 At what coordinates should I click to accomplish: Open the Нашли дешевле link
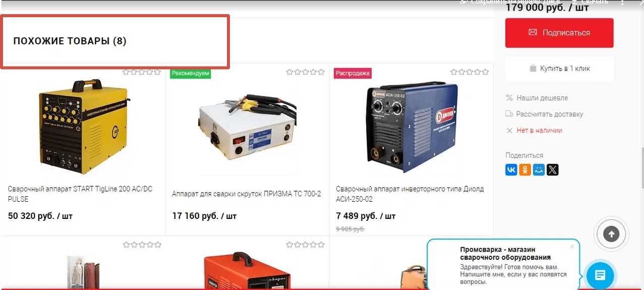(x=542, y=98)
